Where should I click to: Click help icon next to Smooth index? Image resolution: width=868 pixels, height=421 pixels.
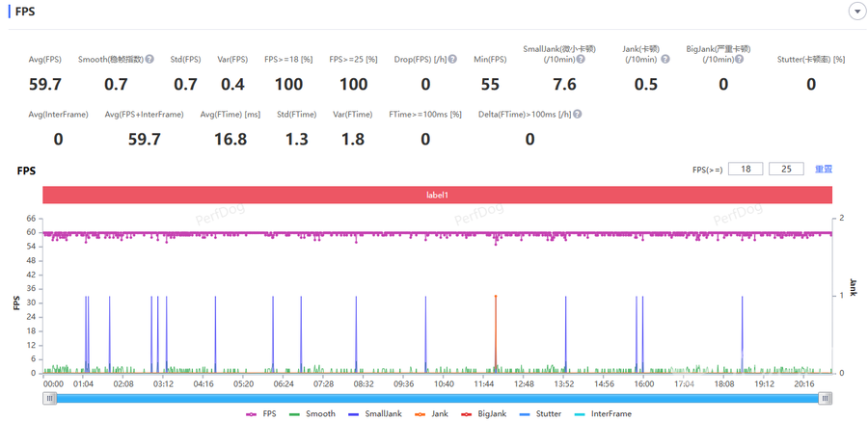pyautogui.click(x=149, y=60)
